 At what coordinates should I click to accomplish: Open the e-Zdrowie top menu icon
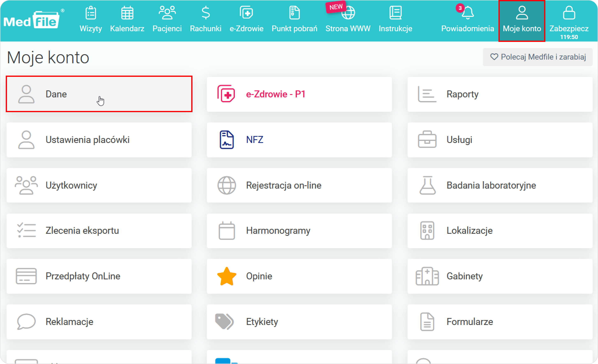(x=246, y=13)
